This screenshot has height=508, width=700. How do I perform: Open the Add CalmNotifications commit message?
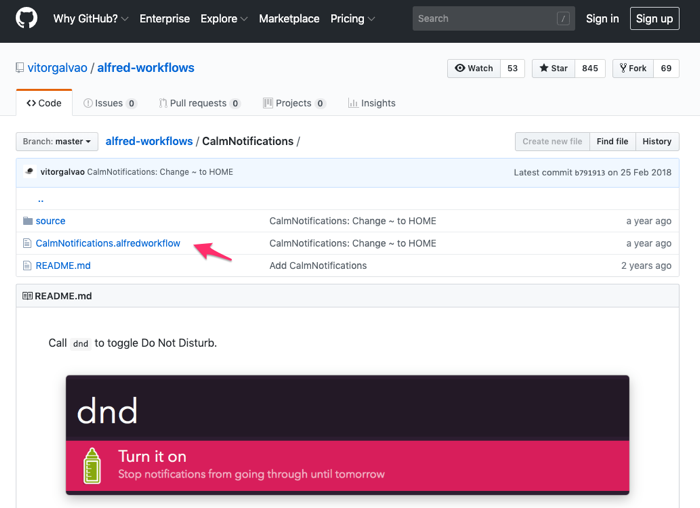point(318,266)
